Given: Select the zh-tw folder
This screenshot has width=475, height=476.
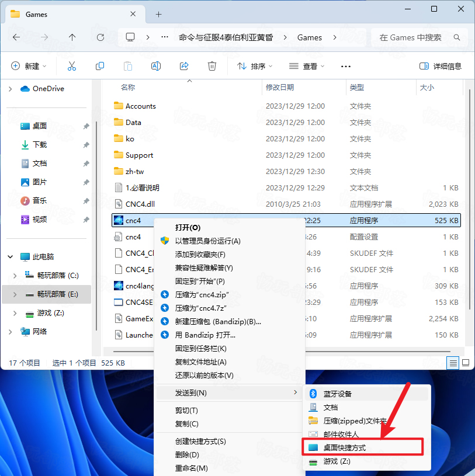Looking at the screenshot, I should pyautogui.click(x=129, y=171).
